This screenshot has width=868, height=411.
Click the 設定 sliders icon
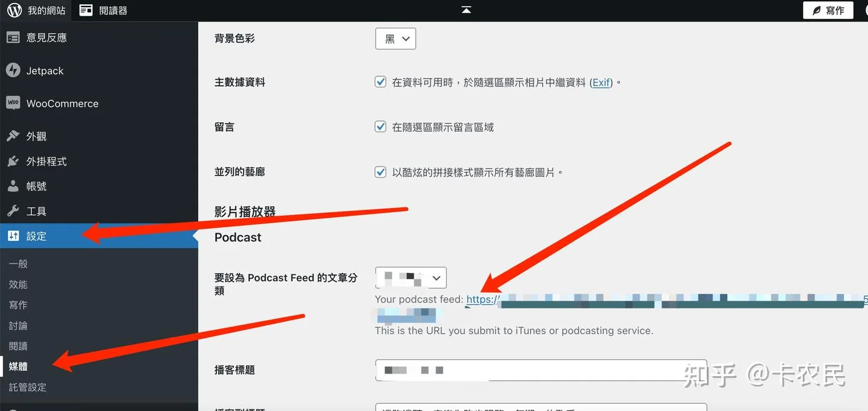click(x=13, y=236)
